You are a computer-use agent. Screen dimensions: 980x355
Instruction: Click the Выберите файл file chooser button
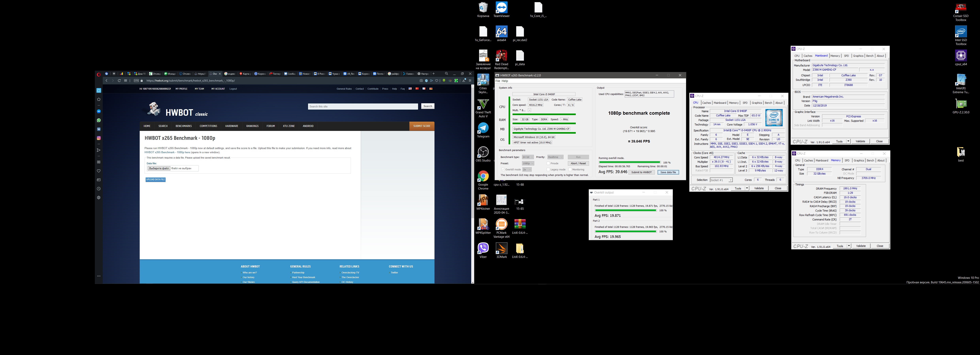point(159,168)
